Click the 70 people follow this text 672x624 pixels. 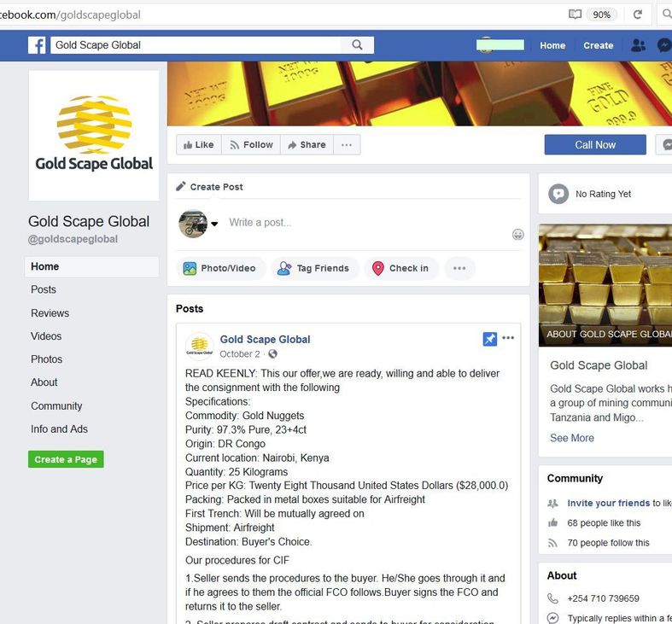(608, 543)
